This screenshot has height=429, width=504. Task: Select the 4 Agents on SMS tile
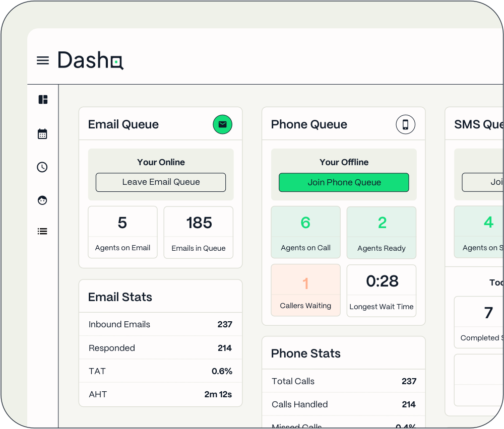click(479, 232)
